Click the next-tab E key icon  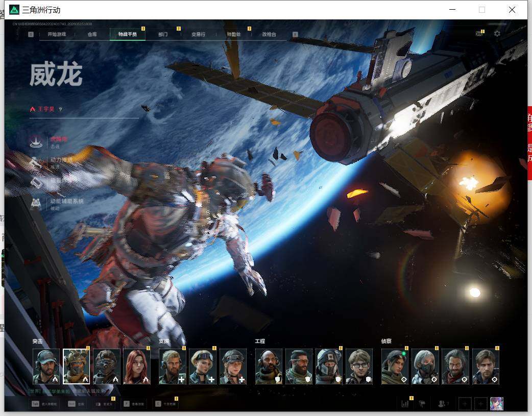[295, 34]
